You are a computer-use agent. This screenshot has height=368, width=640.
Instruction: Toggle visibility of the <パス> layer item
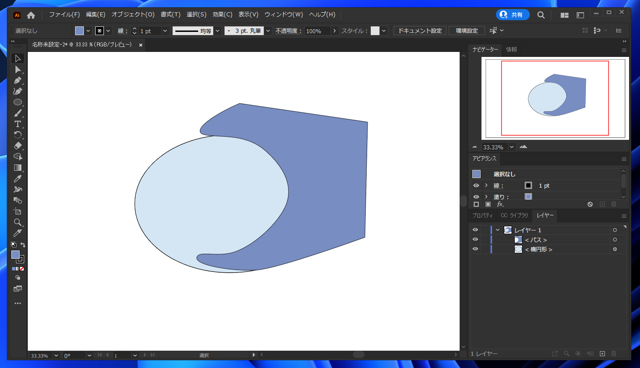click(x=475, y=239)
